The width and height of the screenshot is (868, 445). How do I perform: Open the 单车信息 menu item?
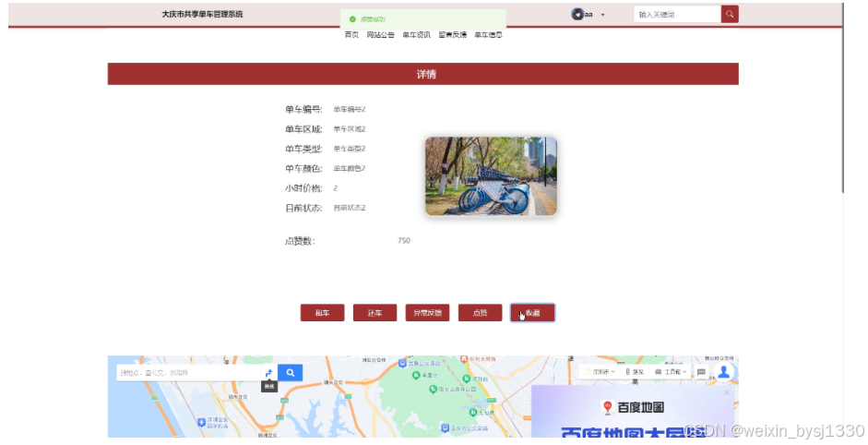click(488, 35)
